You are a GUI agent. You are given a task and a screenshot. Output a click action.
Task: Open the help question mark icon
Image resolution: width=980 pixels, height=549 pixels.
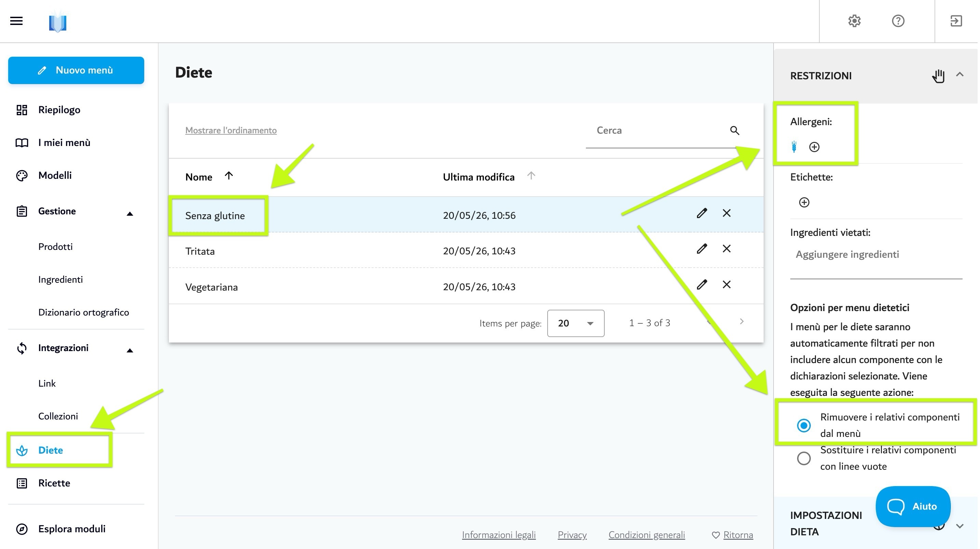coord(898,21)
